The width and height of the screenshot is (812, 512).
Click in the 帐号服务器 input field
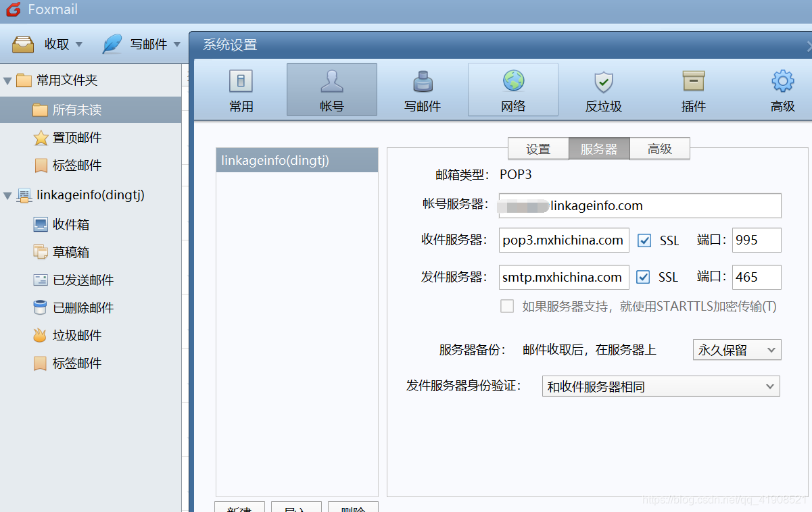tap(640, 206)
